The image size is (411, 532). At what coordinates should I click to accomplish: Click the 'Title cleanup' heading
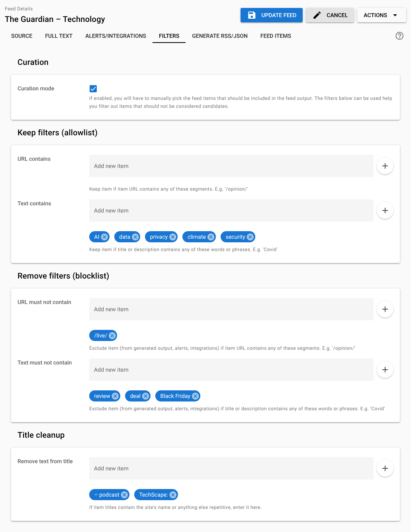pos(41,435)
